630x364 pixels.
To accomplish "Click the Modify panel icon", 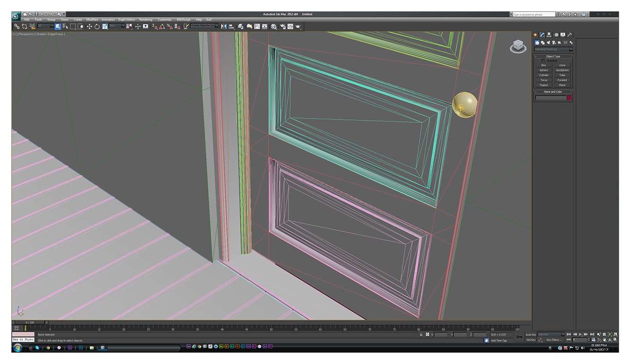I will coord(541,35).
